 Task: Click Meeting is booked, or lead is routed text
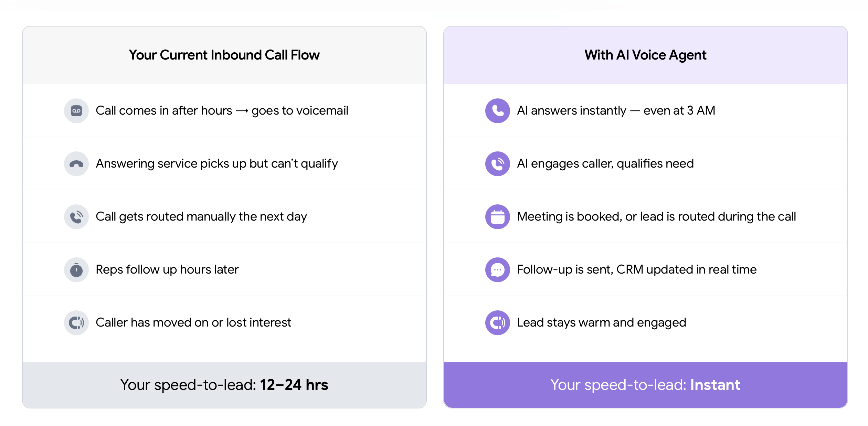coord(656,217)
